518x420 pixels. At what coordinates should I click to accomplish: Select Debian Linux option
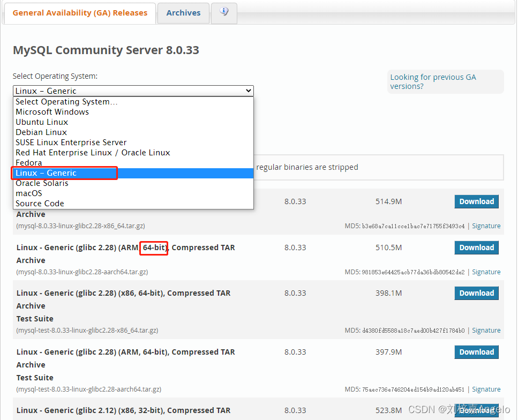pyautogui.click(x=133, y=132)
